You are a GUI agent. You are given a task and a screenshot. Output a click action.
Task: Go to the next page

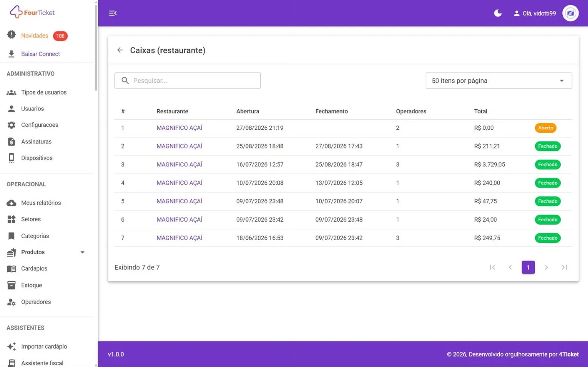point(546,267)
